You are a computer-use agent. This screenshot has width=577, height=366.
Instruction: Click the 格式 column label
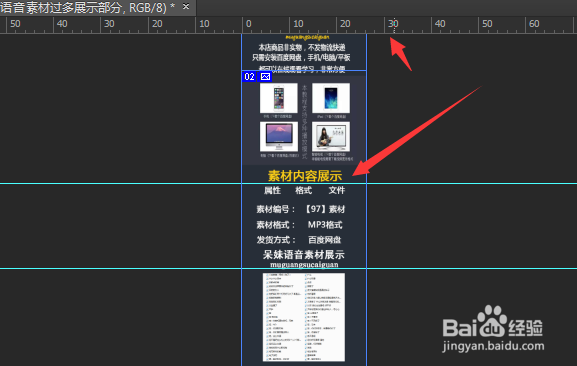[x=304, y=190]
